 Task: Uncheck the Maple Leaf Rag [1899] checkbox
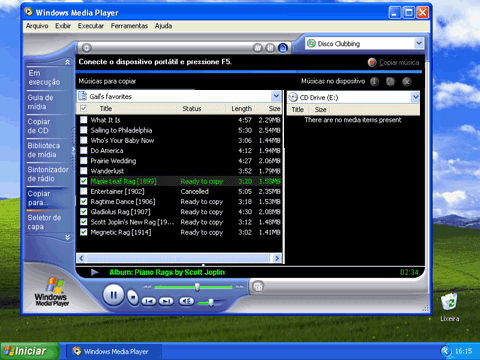coord(84,181)
